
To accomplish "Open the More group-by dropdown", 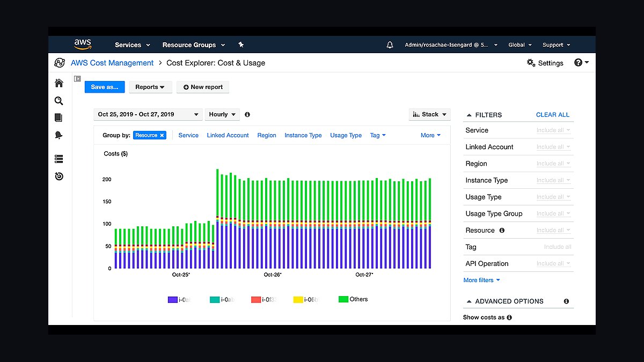I will pos(430,135).
